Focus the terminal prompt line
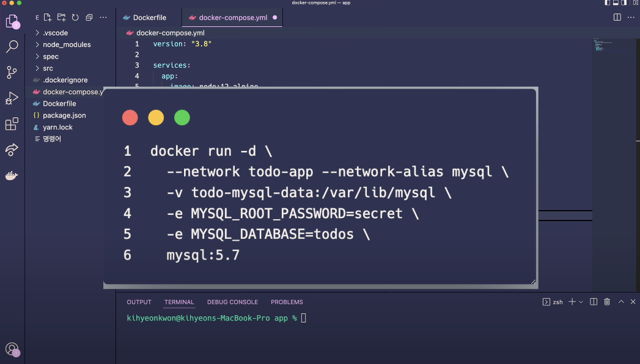The width and height of the screenshot is (640, 364). point(216,318)
